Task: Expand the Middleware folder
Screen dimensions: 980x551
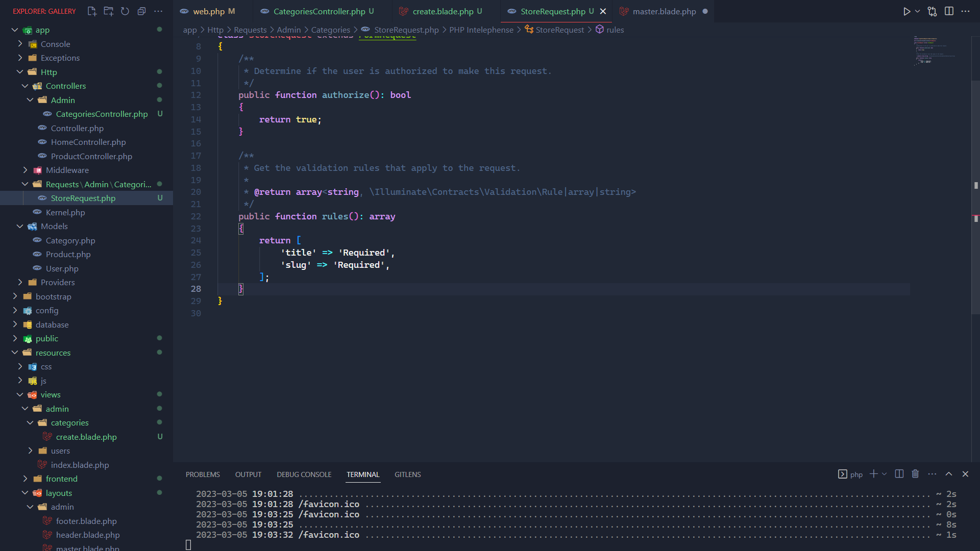Action: (x=25, y=170)
